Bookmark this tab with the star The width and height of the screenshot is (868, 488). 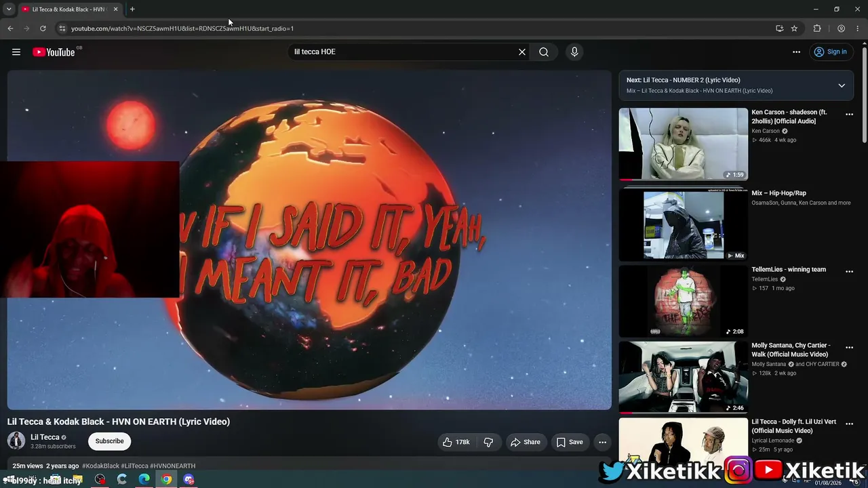794,28
